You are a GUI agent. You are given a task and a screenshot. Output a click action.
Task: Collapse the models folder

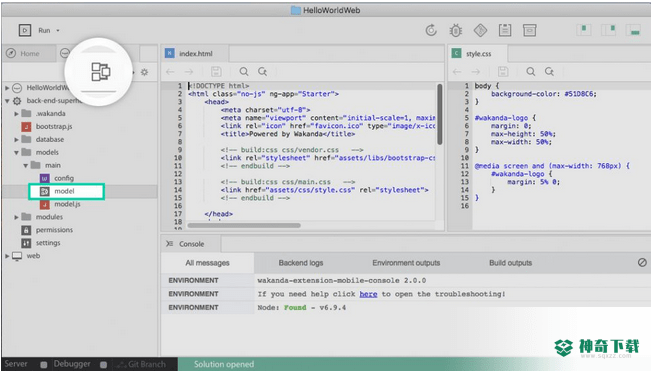pyautogui.click(x=16, y=152)
